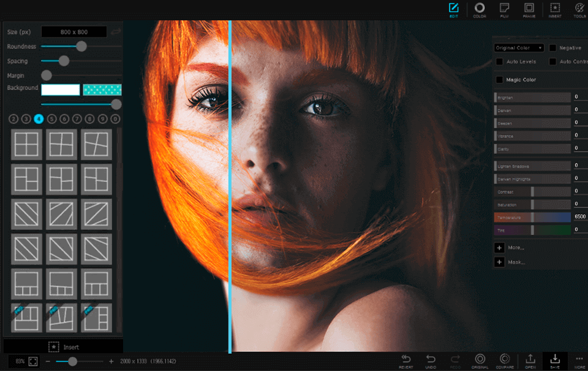Fit image to screen icon beside 83%
This screenshot has width=588, height=371.
33,361
